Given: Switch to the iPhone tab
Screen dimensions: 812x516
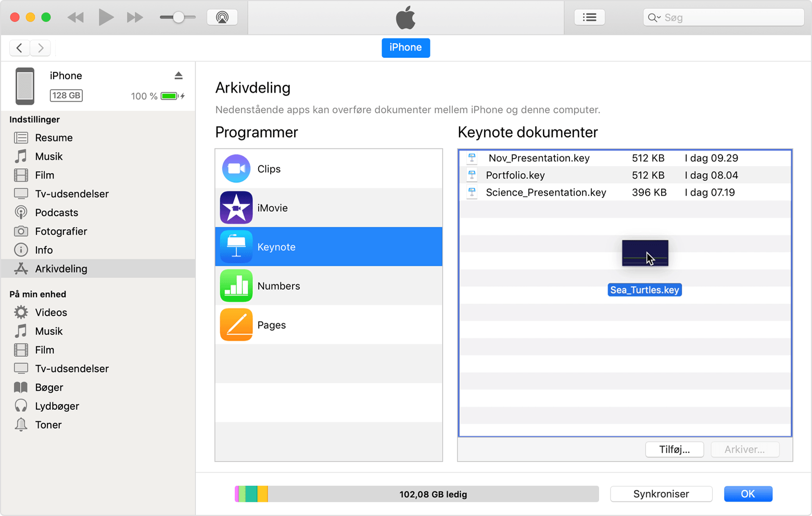Looking at the screenshot, I should [405, 47].
